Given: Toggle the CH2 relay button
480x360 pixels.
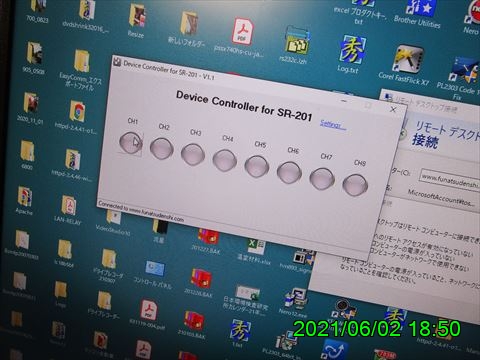Looking at the screenshot, I should pyautogui.click(x=162, y=148).
